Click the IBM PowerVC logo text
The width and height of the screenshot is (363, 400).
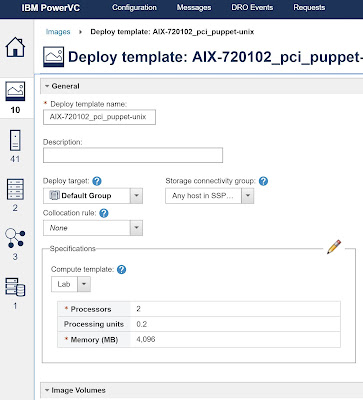51,8
